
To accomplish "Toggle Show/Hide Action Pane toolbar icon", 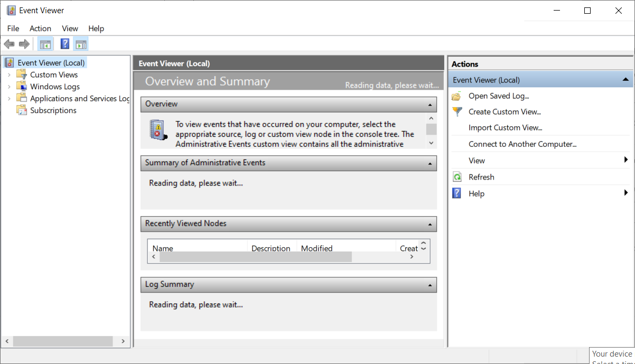I will (81, 44).
